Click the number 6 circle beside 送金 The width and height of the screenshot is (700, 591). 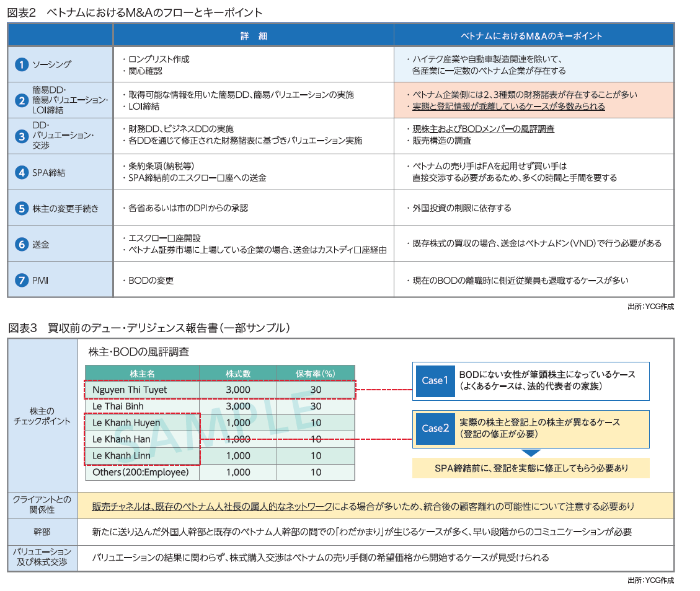coord(22,245)
